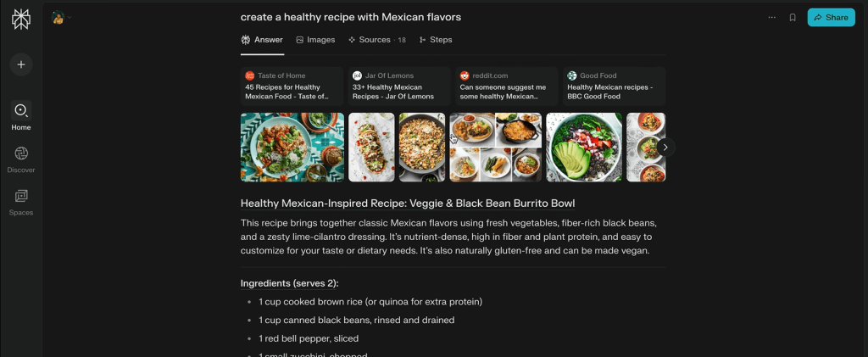Image resolution: width=868 pixels, height=357 pixels.
Task: Switch to the Steps tab
Action: click(x=436, y=40)
